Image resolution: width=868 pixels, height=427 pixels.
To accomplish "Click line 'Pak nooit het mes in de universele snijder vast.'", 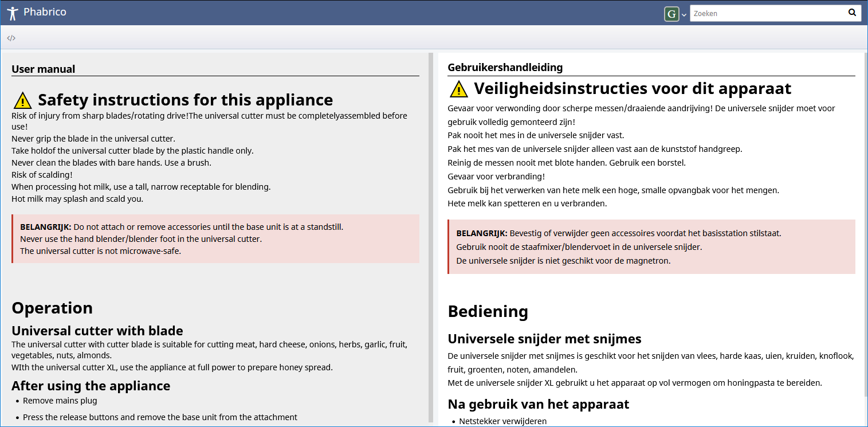I will tap(536, 135).
